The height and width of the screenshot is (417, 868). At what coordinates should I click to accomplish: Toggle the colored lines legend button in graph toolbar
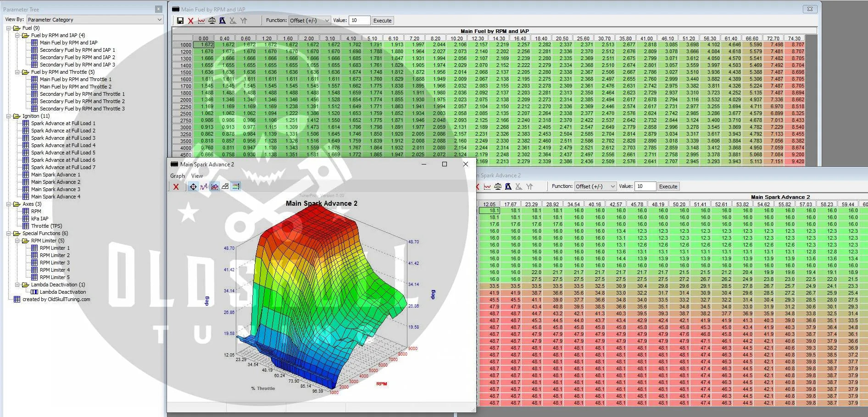pyautogui.click(x=236, y=187)
